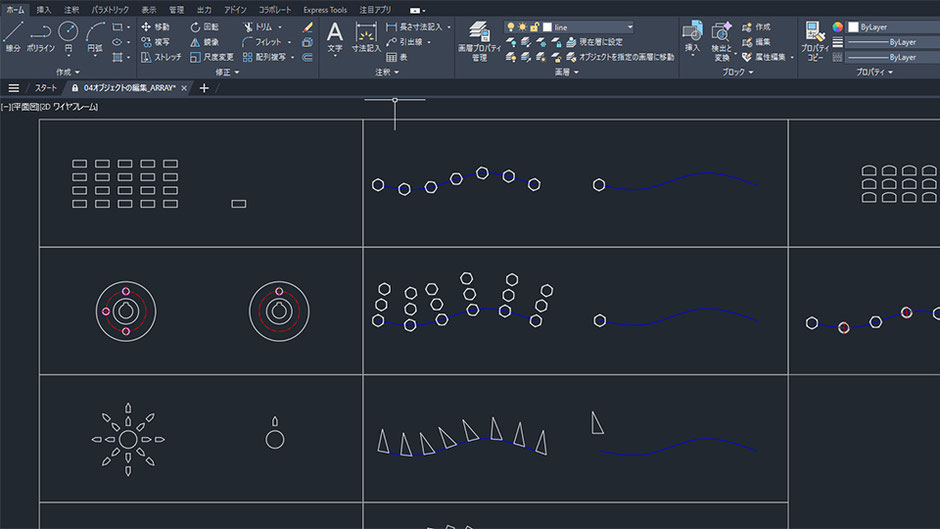Open the フィレット dropdown arrow

(x=289, y=42)
